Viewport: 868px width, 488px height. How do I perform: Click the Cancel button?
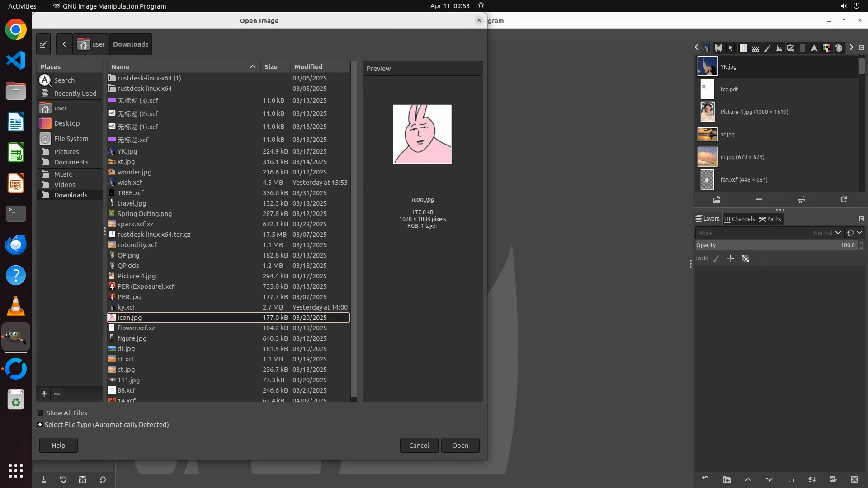[x=419, y=446]
